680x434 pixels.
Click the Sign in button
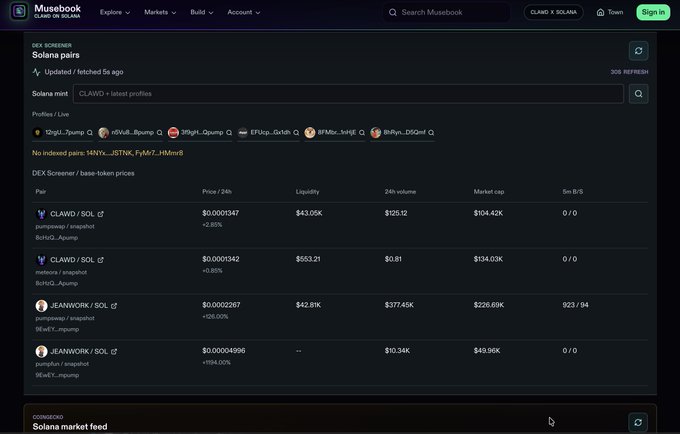[653, 12]
